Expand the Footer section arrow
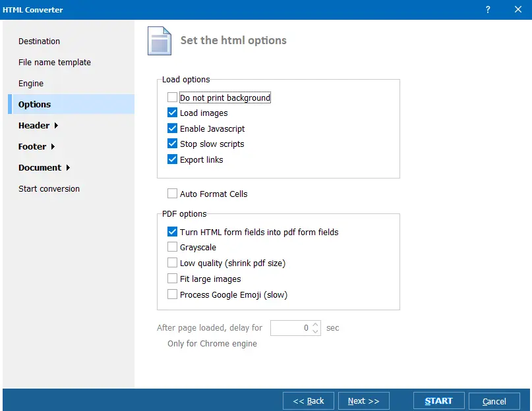This screenshot has height=411, width=532. pyautogui.click(x=53, y=146)
